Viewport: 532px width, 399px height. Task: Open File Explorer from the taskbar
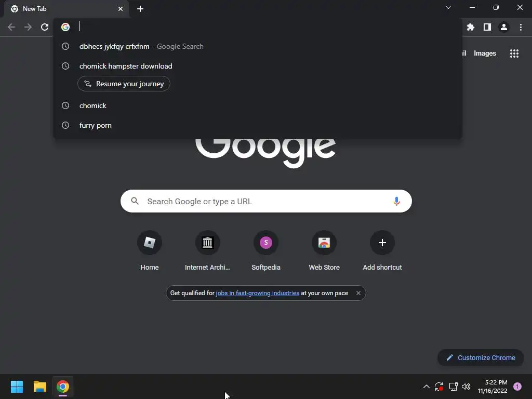[39, 387]
